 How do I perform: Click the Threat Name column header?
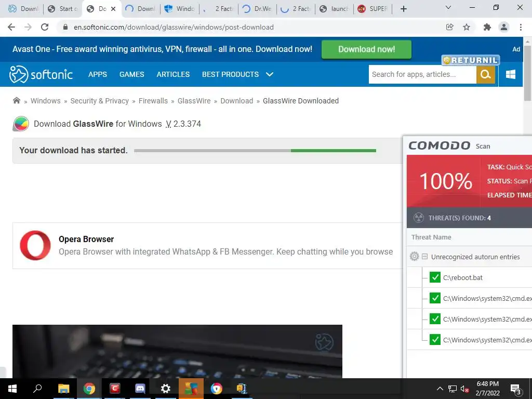coord(431,237)
